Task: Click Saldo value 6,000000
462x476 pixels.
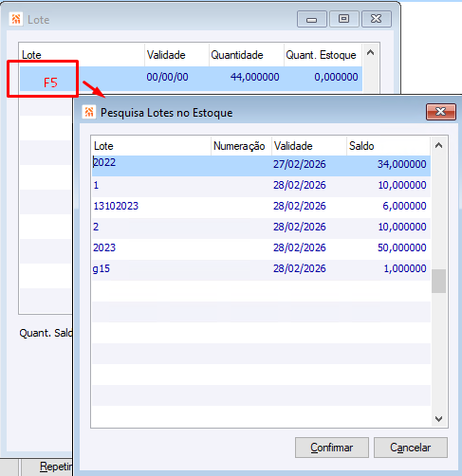Action: tap(404, 206)
